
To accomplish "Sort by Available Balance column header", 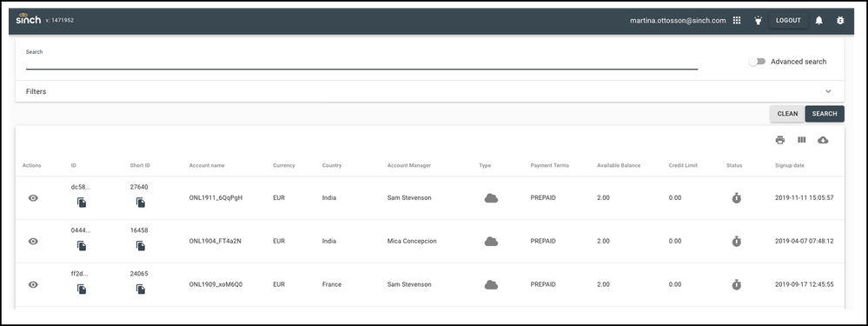I will [619, 165].
